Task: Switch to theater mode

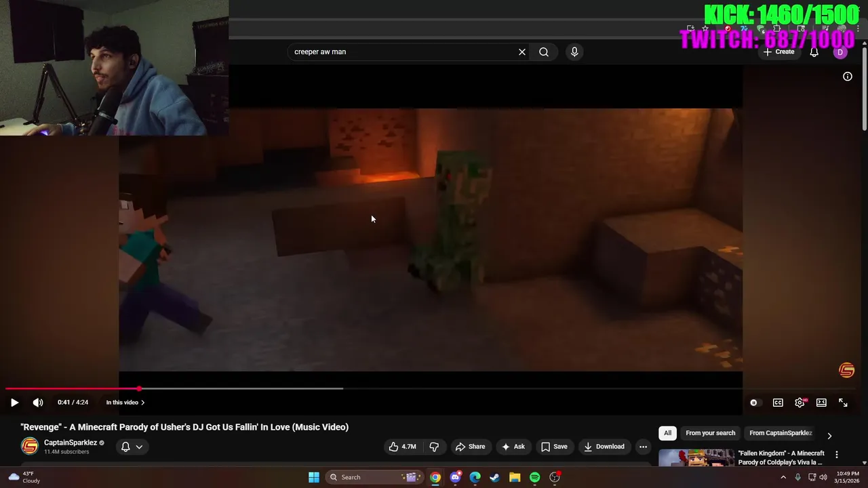Action: (x=821, y=403)
